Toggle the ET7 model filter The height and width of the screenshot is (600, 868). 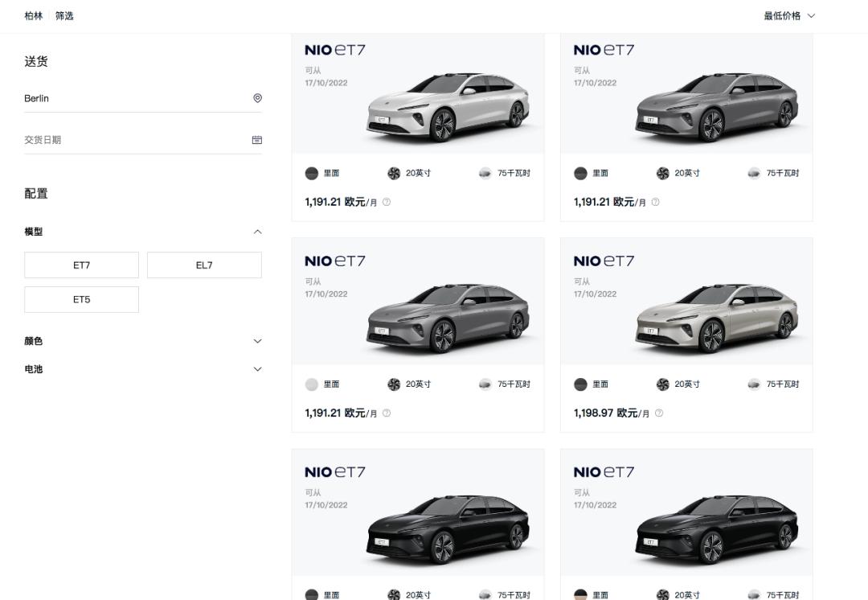point(81,265)
